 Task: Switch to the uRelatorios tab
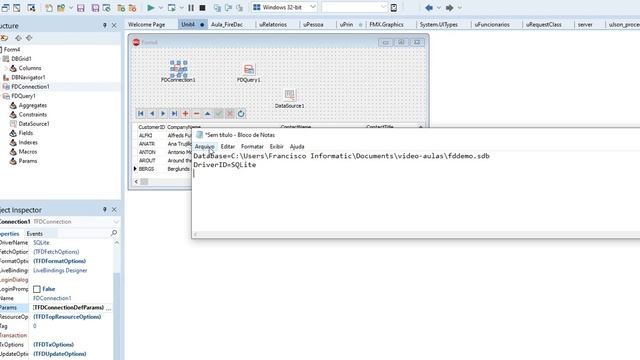click(273, 24)
